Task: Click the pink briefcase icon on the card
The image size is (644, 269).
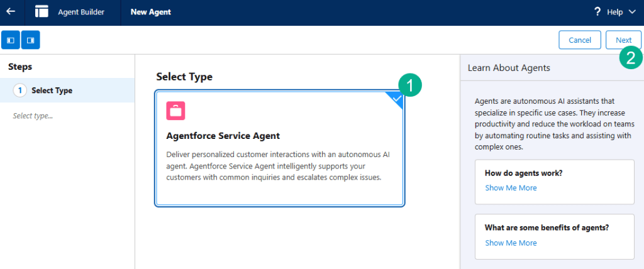Action: [x=175, y=111]
